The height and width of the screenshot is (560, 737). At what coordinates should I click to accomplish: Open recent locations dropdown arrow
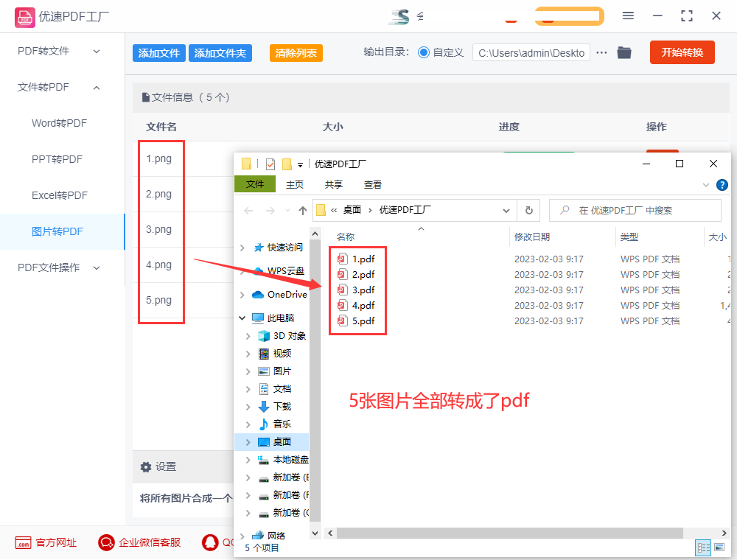click(287, 211)
